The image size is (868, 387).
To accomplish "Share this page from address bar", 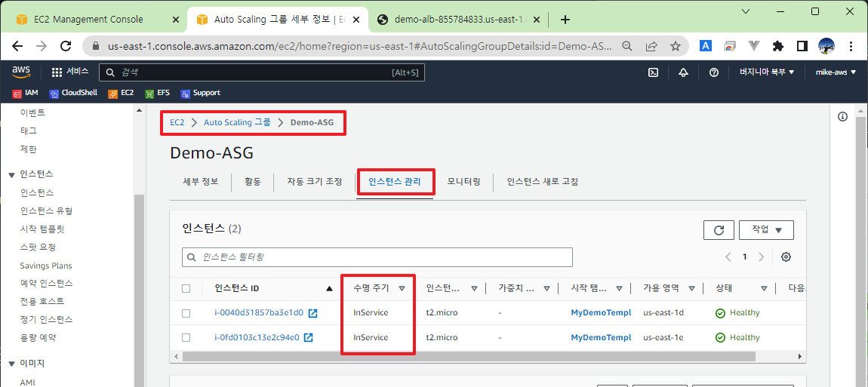I will [x=651, y=46].
